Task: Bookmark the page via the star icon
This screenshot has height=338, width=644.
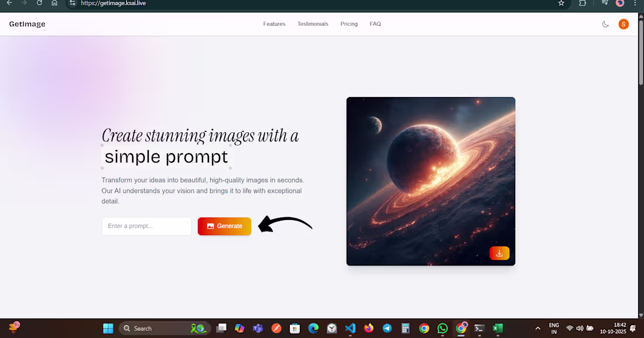Action: point(560,4)
